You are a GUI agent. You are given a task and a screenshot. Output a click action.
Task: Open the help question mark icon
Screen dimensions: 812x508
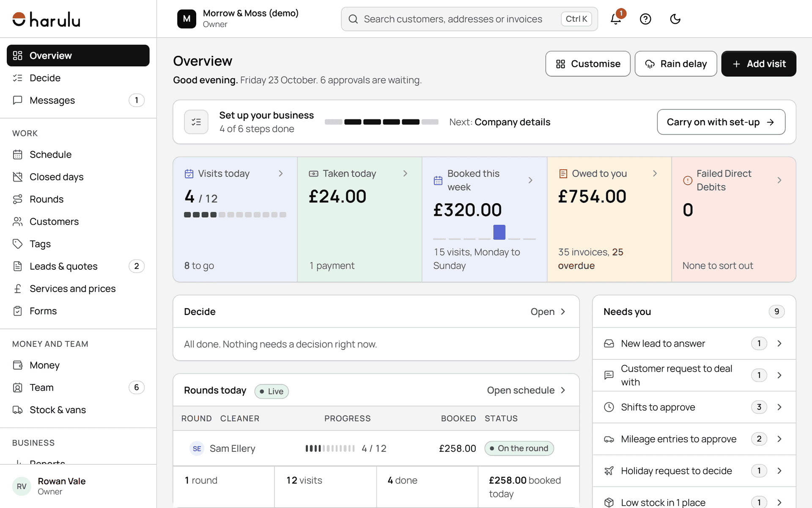645,19
